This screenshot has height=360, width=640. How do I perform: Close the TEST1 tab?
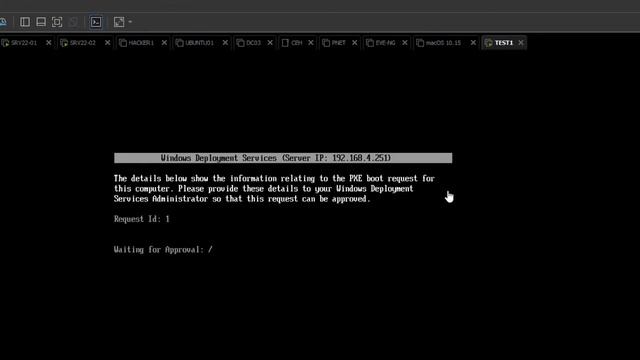point(521,43)
